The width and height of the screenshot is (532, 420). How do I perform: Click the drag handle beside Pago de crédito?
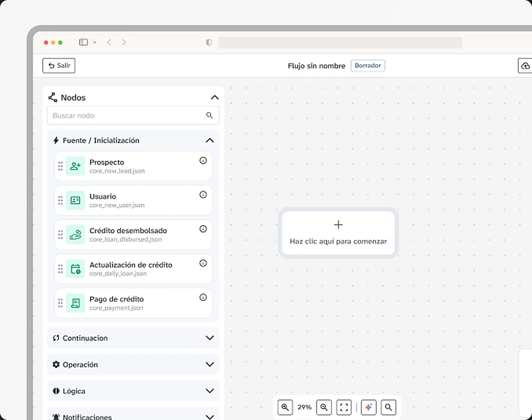tap(60, 303)
